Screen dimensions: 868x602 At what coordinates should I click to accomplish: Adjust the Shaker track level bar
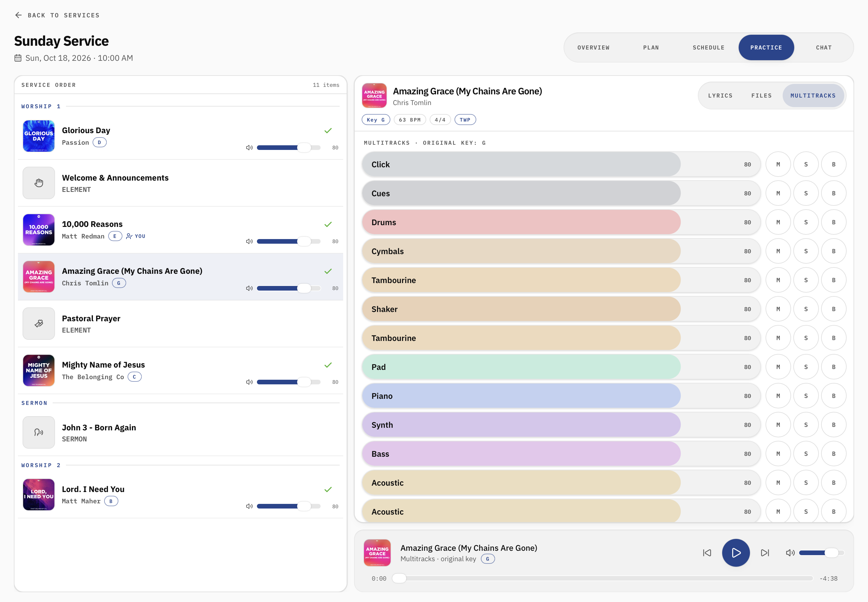561,309
